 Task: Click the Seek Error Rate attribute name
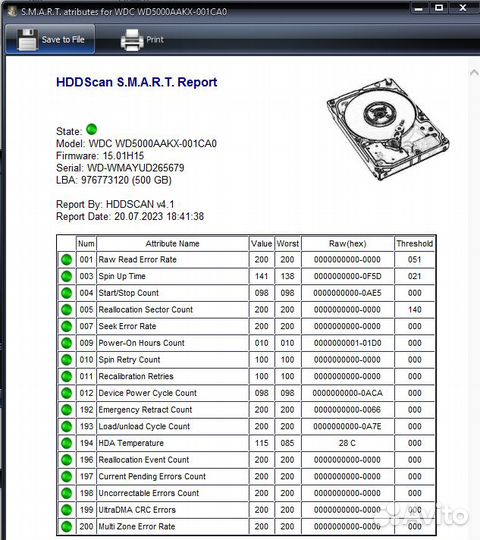(x=127, y=326)
